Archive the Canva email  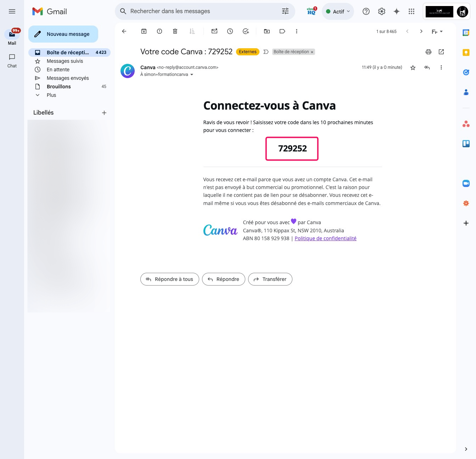point(144,31)
